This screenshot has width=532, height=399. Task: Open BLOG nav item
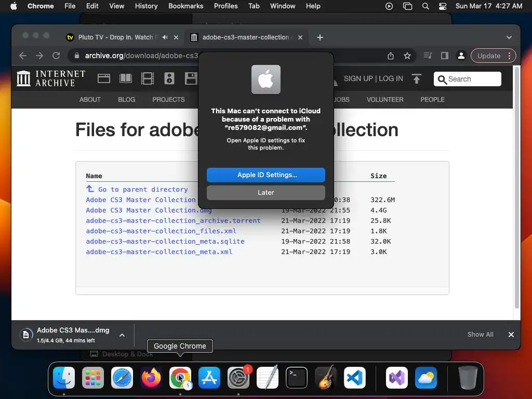pyautogui.click(x=127, y=99)
